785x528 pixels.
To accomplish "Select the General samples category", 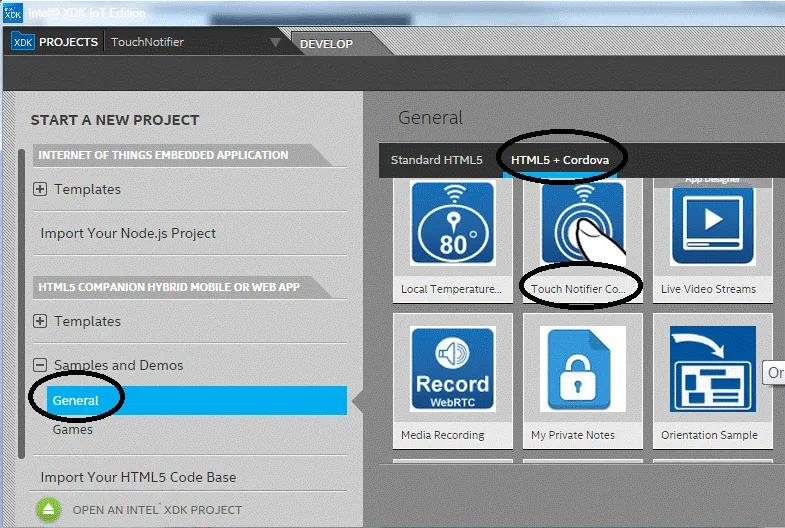I will (x=76, y=401).
